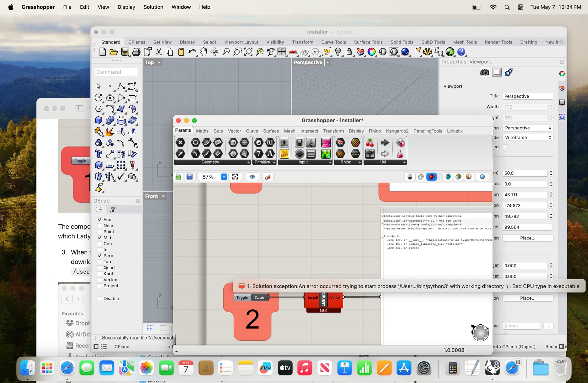Expand the Input panel in Grasshopper ribbon
Viewport: 588px width, 383px height.
click(330, 162)
